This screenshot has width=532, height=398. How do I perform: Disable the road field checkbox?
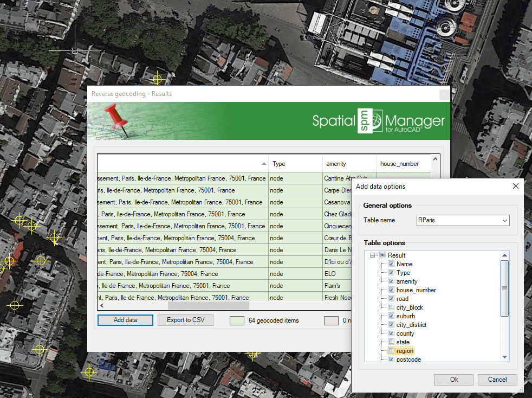tap(391, 298)
